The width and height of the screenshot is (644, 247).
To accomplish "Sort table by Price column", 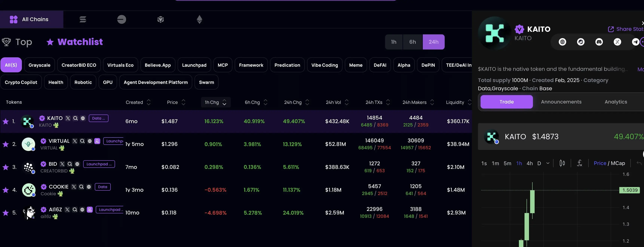I will 176,102.
